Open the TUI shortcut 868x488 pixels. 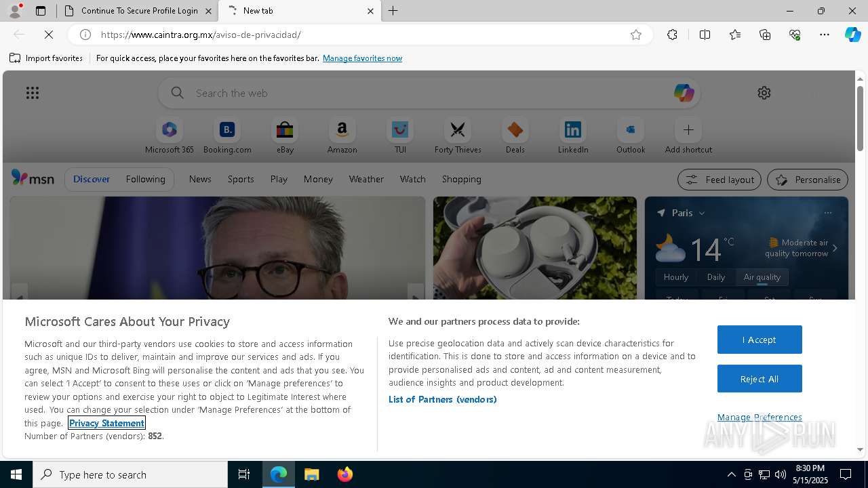pyautogui.click(x=400, y=136)
